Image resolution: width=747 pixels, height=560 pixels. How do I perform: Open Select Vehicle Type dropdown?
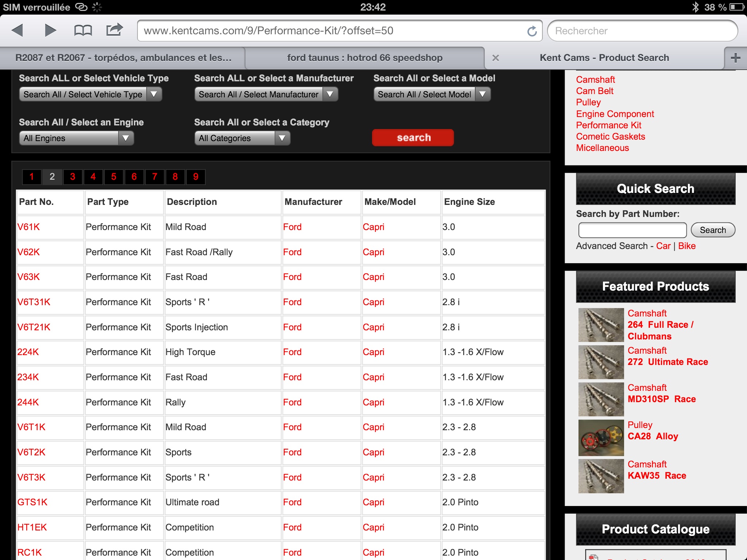[90, 94]
